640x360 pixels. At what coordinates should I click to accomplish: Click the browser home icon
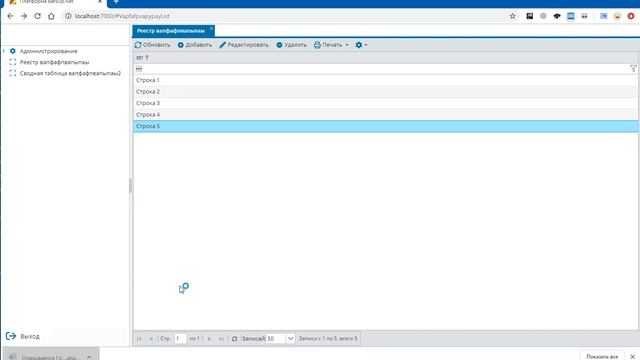tap(51, 16)
